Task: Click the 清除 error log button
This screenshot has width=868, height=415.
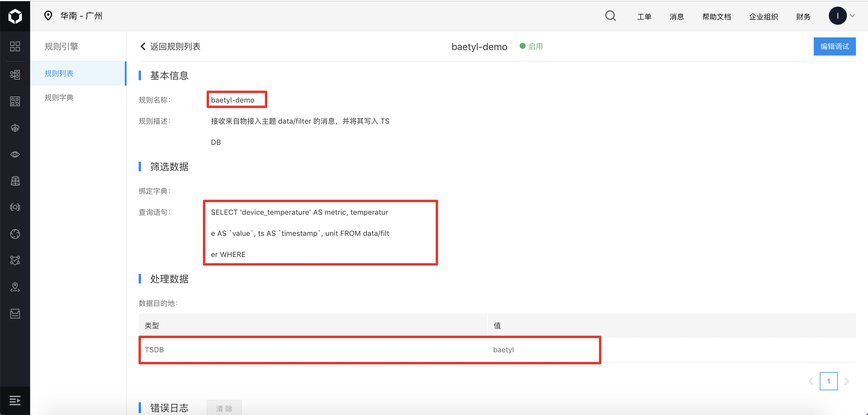Action: coord(224,408)
